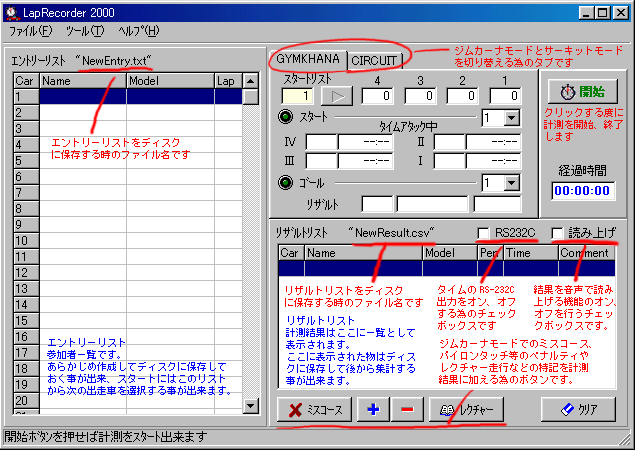Click the red minus penalty button

click(406, 409)
